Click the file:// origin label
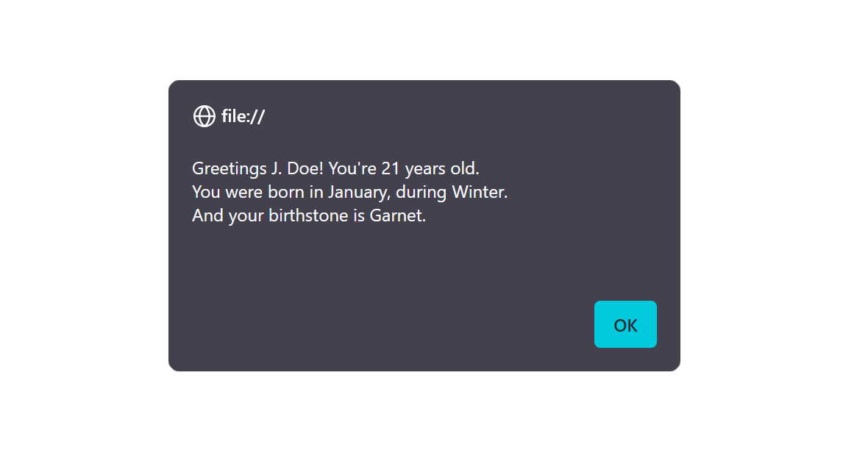Image resolution: width=868 pixels, height=453 pixels. [x=243, y=116]
